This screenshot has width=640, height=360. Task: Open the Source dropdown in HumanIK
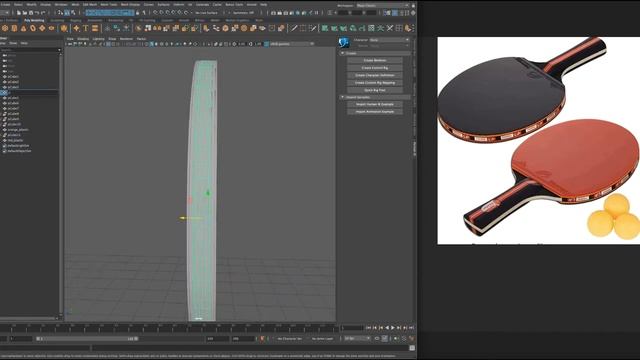389,46
